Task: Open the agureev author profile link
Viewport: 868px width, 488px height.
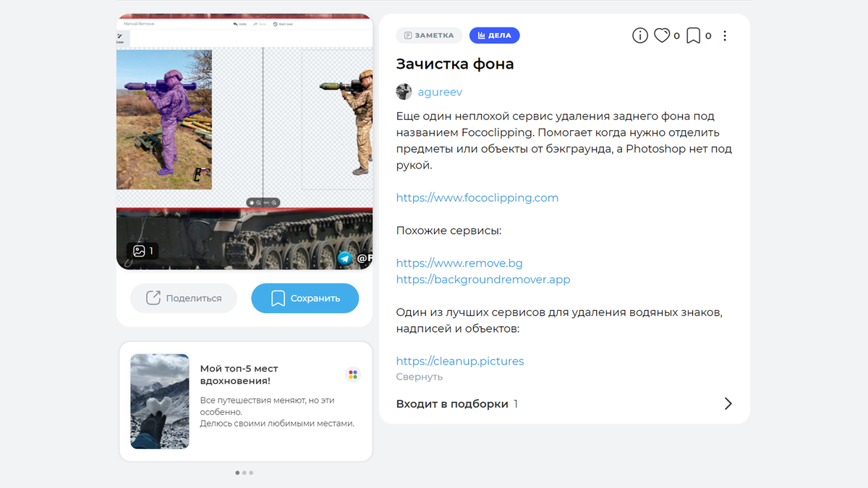Action: click(440, 92)
